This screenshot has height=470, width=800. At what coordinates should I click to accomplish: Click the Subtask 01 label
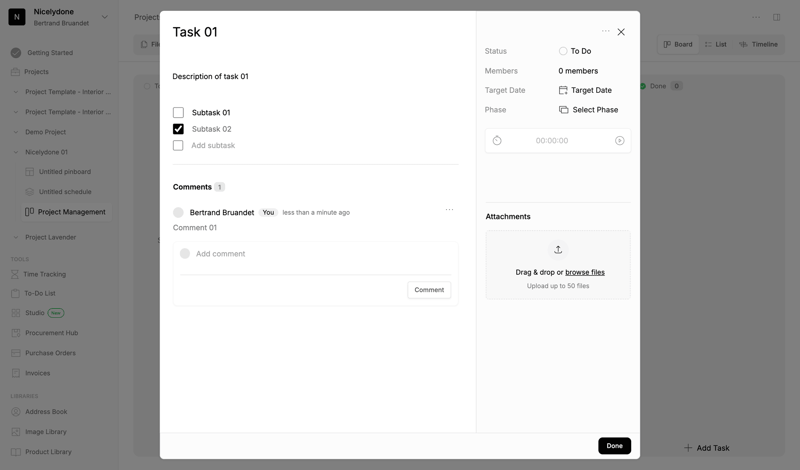[x=211, y=113]
